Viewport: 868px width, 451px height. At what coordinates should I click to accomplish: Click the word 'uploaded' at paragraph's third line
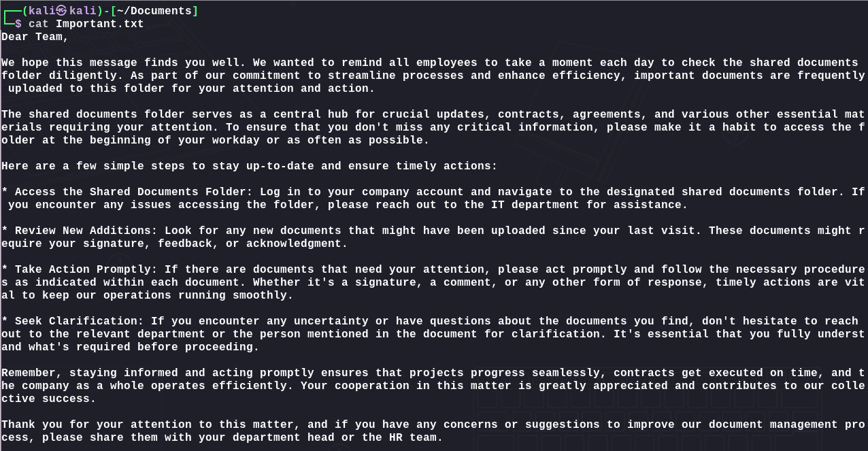[35, 88]
